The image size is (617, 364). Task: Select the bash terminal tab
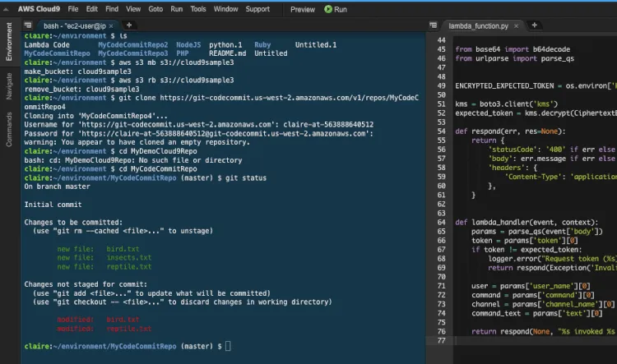click(x=74, y=26)
